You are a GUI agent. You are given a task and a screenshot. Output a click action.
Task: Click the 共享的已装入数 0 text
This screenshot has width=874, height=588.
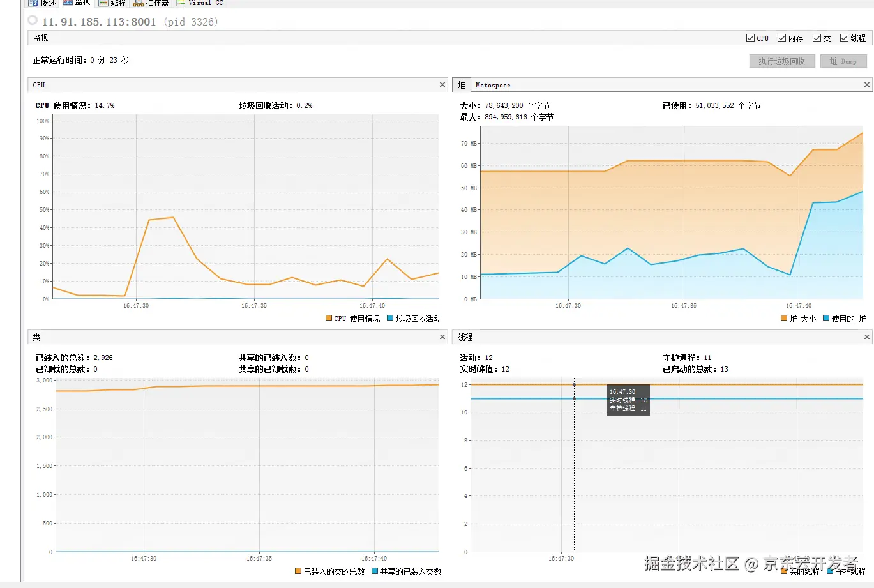tap(273, 358)
